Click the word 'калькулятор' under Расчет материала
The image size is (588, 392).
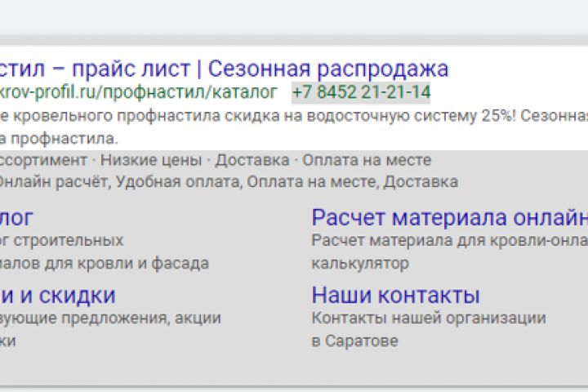360,263
